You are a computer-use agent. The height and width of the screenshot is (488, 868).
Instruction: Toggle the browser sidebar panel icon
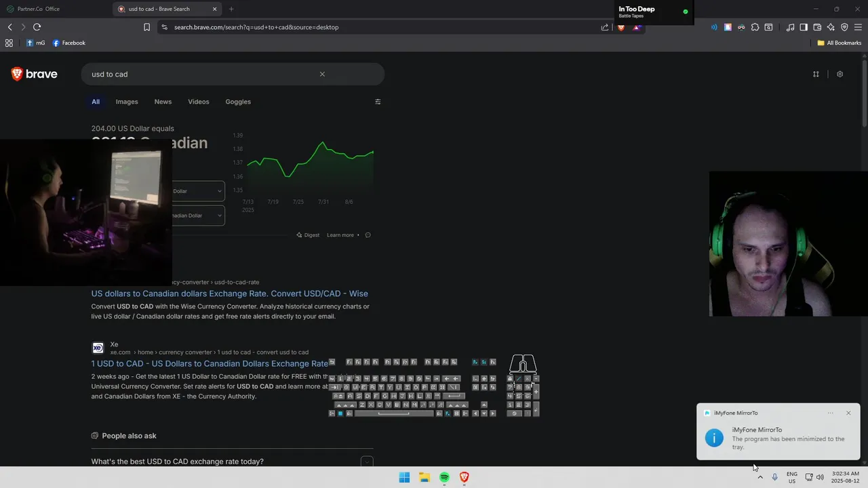804,27
